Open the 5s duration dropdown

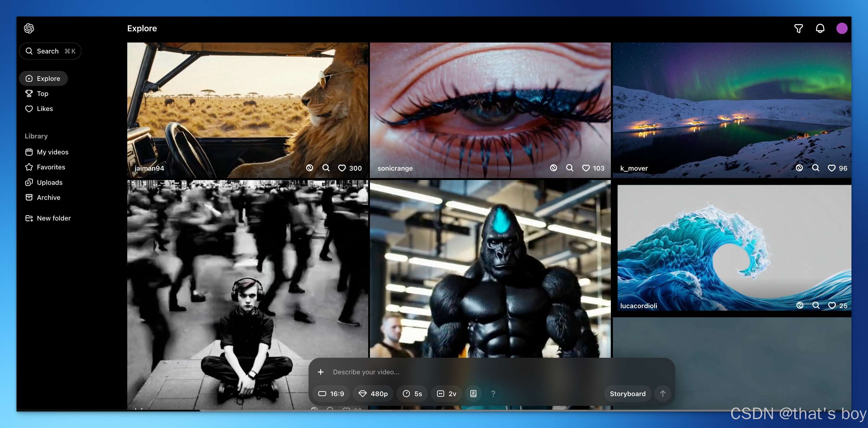(412, 394)
